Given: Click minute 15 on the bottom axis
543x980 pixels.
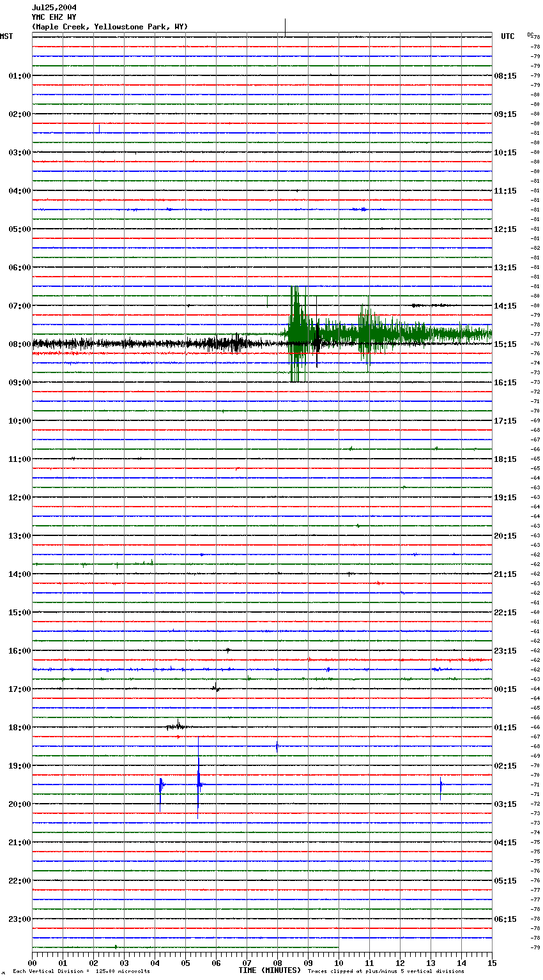Looking at the screenshot, I should [x=492, y=963].
